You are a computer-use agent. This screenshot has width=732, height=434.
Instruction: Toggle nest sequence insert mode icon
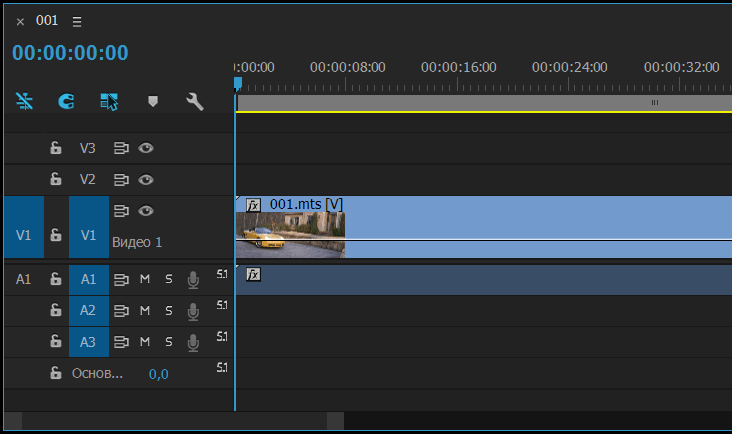[x=24, y=101]
